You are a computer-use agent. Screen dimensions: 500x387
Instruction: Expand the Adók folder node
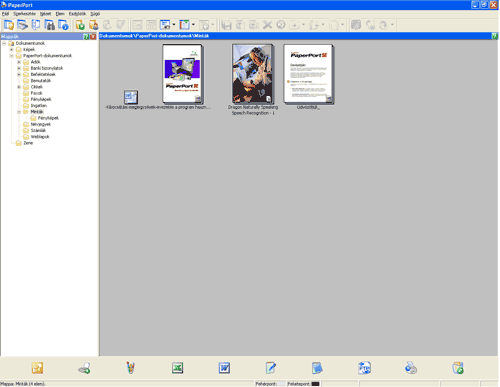click(19, 62)
